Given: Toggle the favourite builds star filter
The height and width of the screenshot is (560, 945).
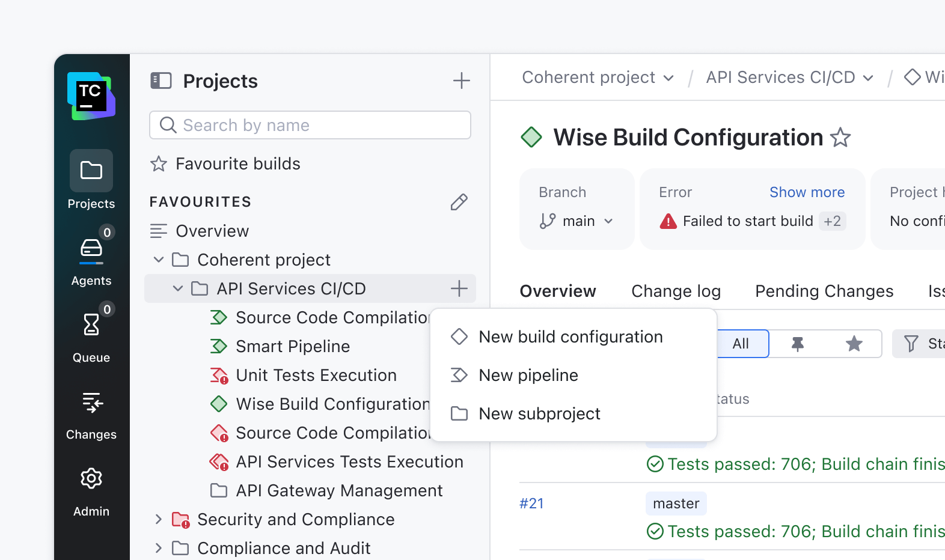Looking at the screenshot, I should (854, 344).
